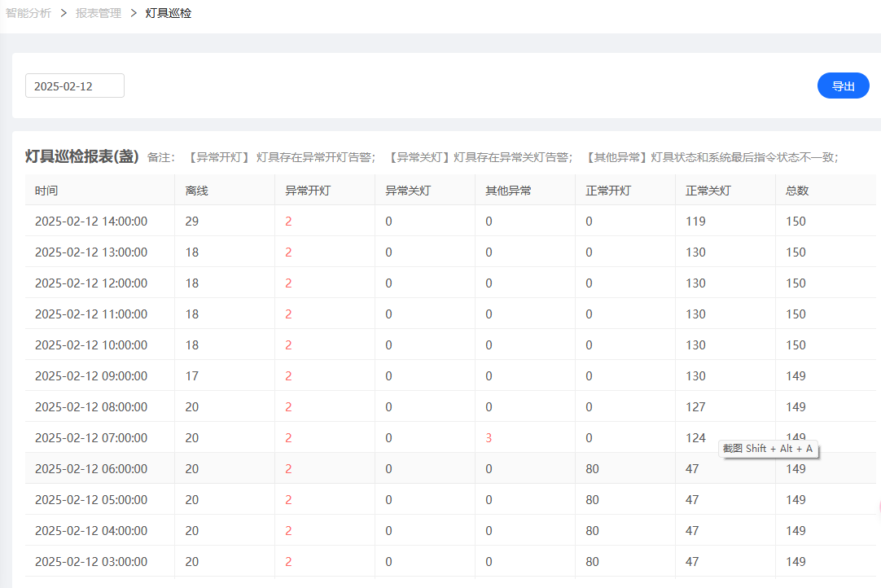Open the 2025-02-12 date picker field
This screenshot has width=881, height=588.
(75, 86)
